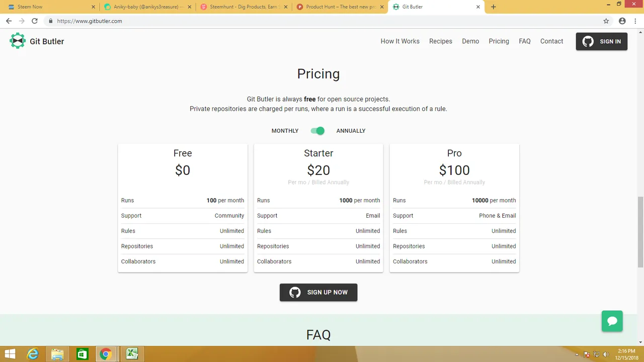The image size is (644, 362).
Task: Click the SIGN UP NOW button
Action: click(x=318, y=292)
